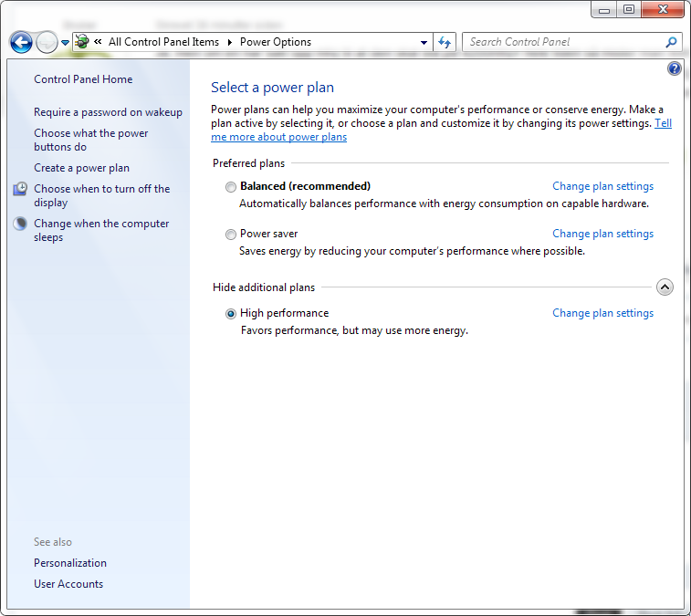Minimize the Power Options window

604,10
